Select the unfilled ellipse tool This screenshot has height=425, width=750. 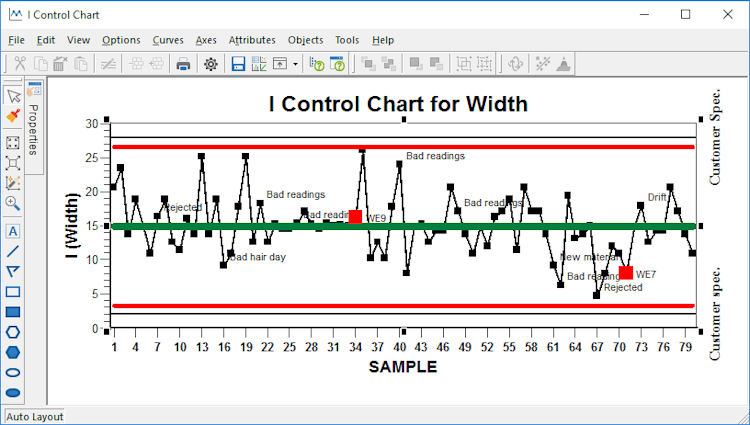tap(13, 373)
